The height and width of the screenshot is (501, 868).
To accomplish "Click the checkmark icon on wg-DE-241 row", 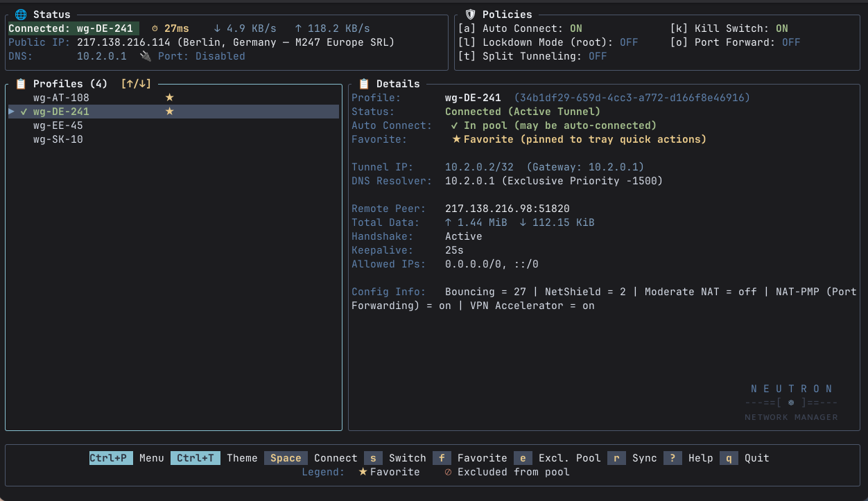I will coord(24,112).
